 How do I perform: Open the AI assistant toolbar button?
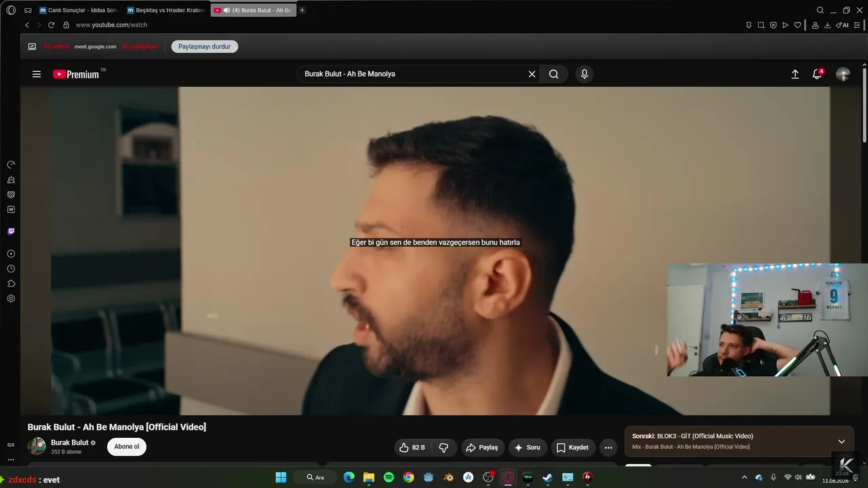click(842, 25)
